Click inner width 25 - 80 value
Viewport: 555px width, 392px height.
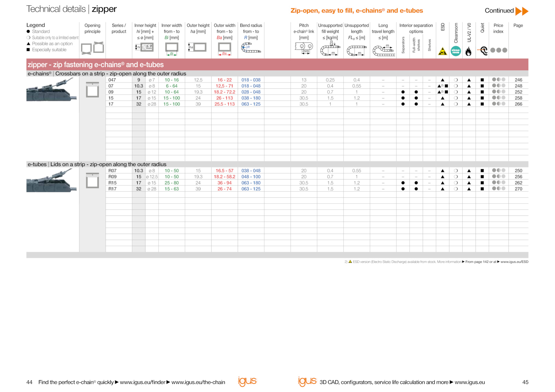tap(172, 183)
